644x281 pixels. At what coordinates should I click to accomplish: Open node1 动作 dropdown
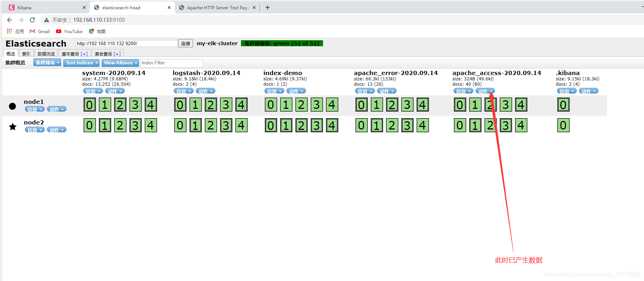(57, 109)
